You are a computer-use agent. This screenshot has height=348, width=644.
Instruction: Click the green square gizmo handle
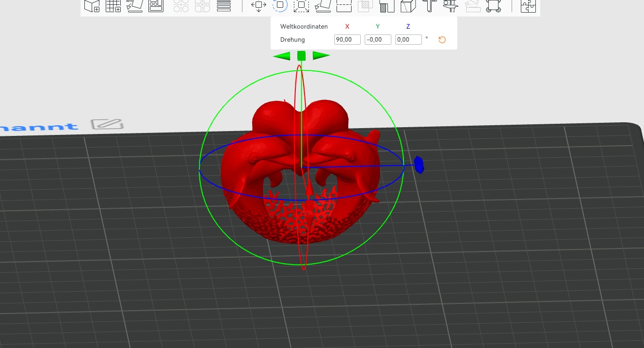pos(301,55)
